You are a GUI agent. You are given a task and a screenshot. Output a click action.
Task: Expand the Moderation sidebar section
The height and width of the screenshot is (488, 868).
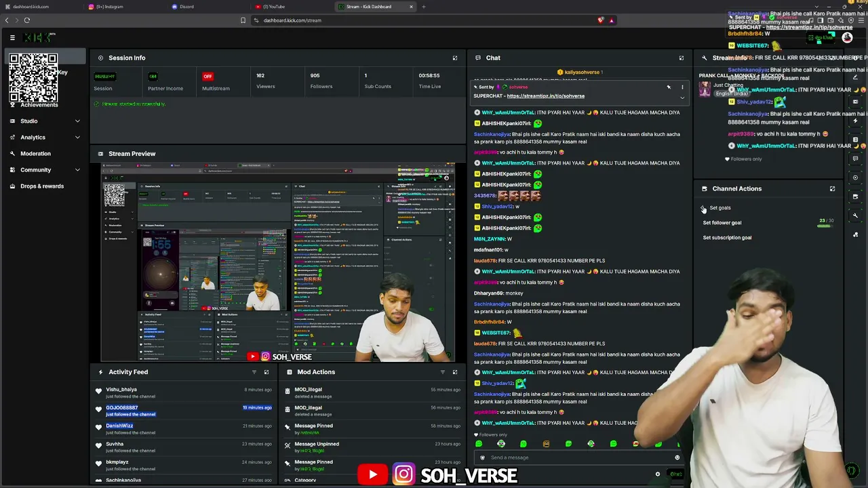coord(45,153)
